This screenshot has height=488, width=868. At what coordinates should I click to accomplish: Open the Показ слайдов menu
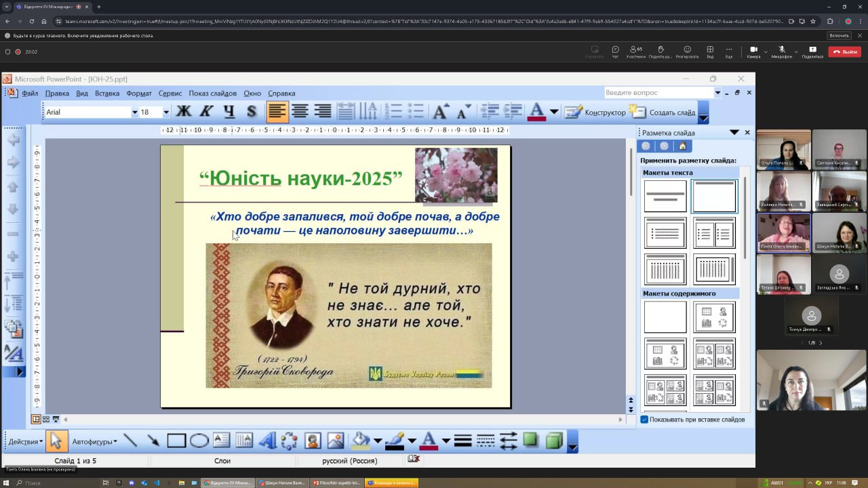[212, 94]
